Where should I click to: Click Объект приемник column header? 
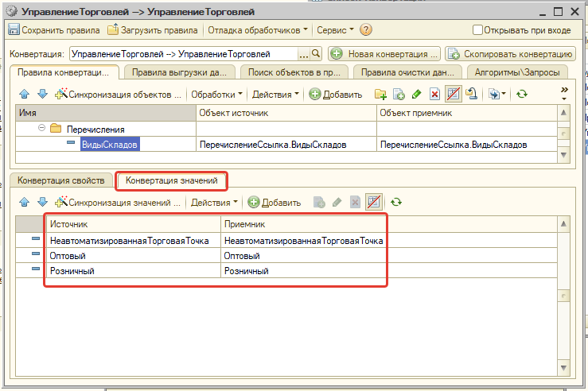(467, 113)
